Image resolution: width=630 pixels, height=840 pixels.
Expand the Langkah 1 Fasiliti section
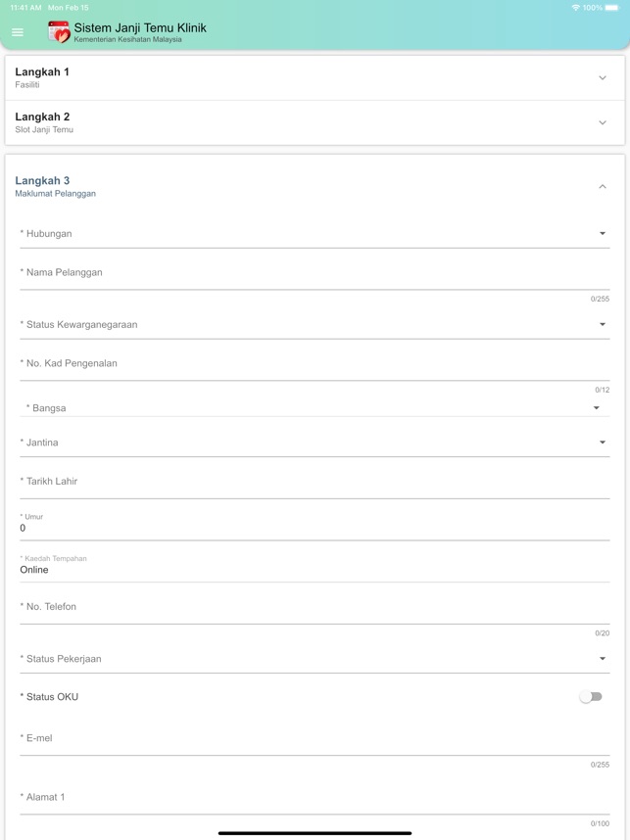click(315, 77)
